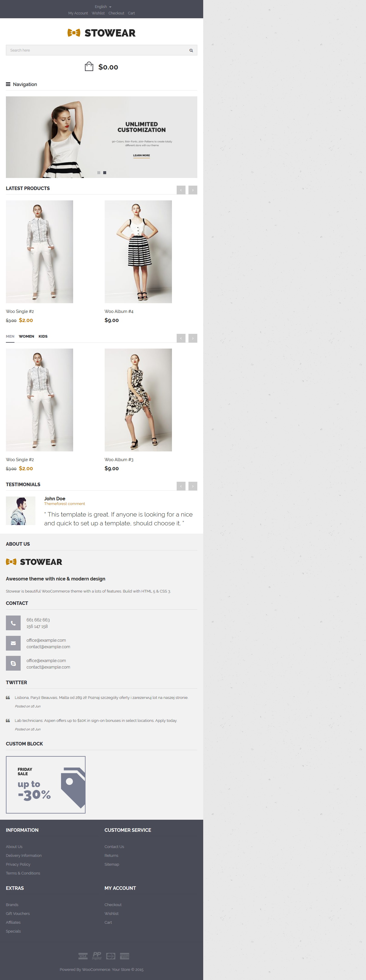Switch to the Kids tab
The height and width of the screenshot is (980, 366).
click(x=43, y=336)
